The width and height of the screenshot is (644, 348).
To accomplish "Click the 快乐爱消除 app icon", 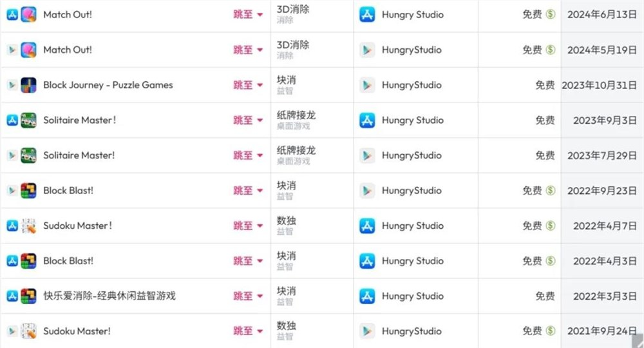I will point(28,296).
